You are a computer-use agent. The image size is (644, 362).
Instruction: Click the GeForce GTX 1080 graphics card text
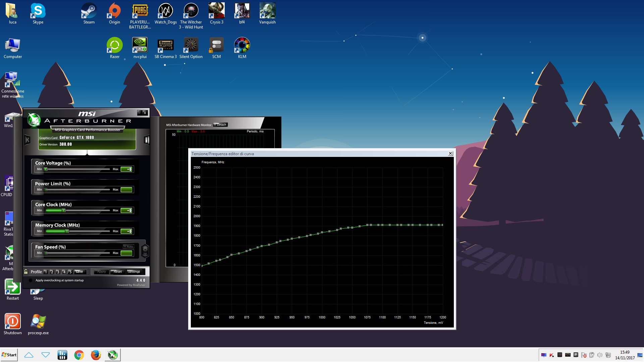tap(77, 137)
